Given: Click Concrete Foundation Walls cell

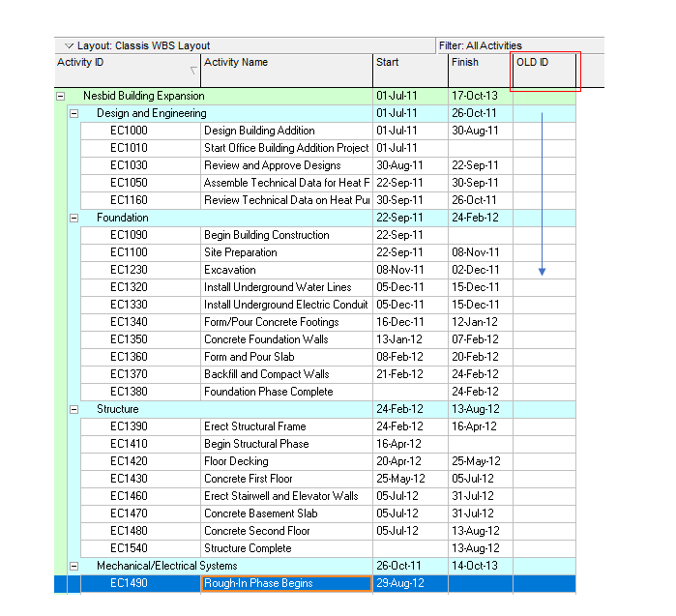Looking at the screenshot, I should click(286, 339).
